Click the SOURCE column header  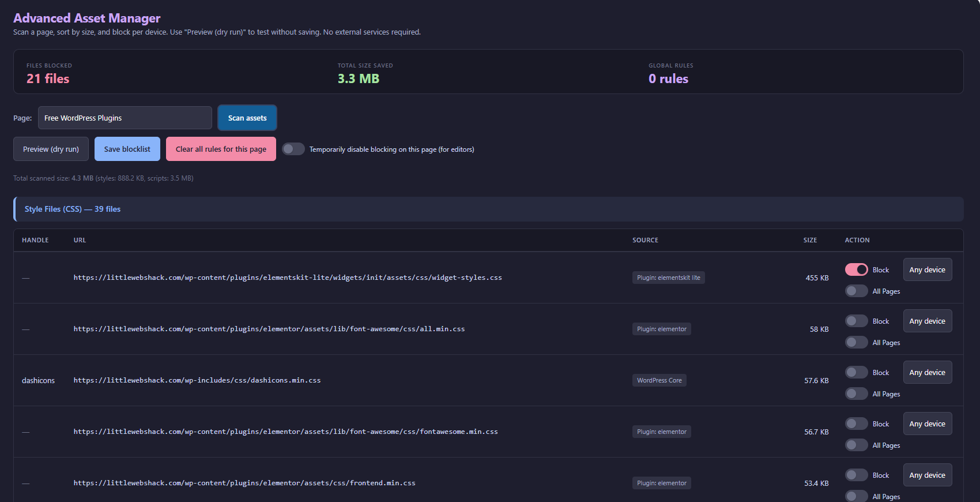pos(645,240)
